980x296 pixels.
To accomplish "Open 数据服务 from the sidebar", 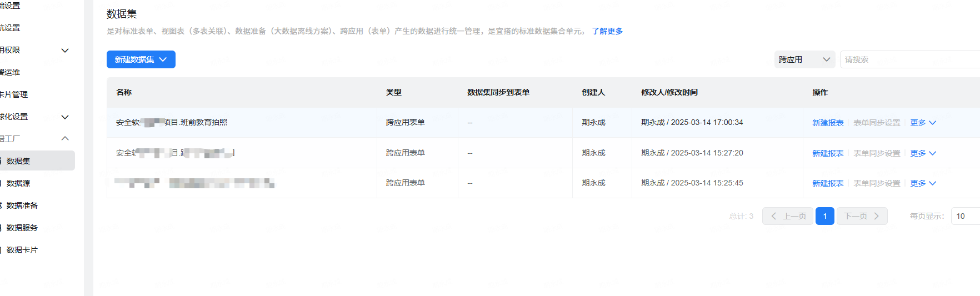I will point(22,228).
